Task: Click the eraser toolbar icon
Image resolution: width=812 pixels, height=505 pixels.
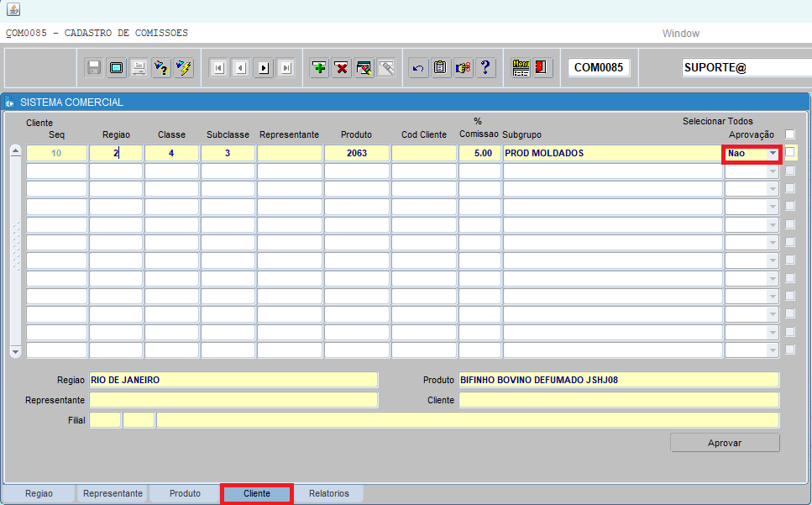Action: 386,68
